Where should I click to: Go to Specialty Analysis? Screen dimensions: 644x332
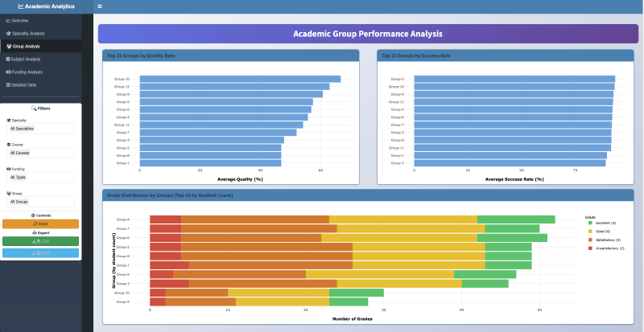pos(41,34)
